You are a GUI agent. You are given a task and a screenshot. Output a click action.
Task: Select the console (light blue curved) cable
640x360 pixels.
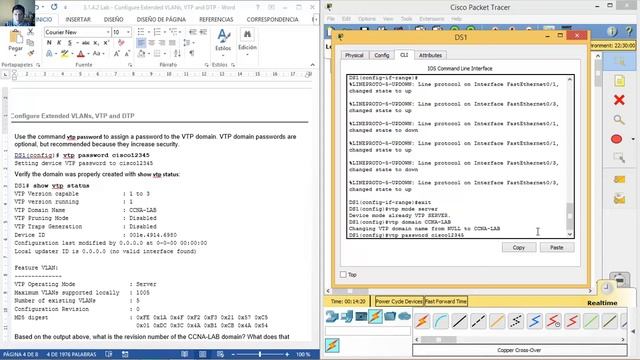pos(441,321)
